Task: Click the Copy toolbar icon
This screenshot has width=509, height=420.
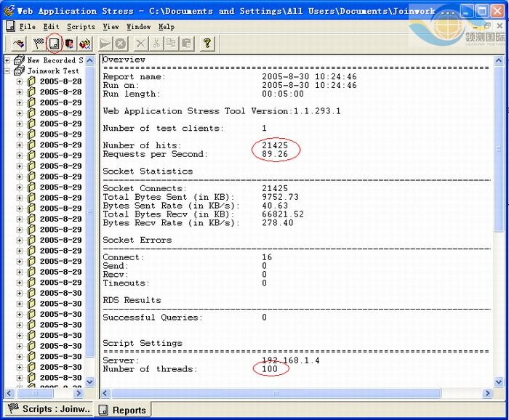Action: click(x=172, y=43)
